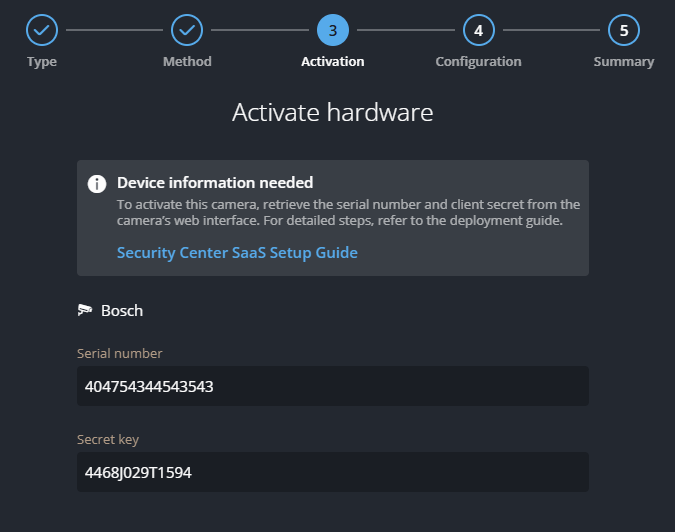Click the Activate hardware heading
Viewport: 675px width, 532px height.
click(x=332, y=112)
